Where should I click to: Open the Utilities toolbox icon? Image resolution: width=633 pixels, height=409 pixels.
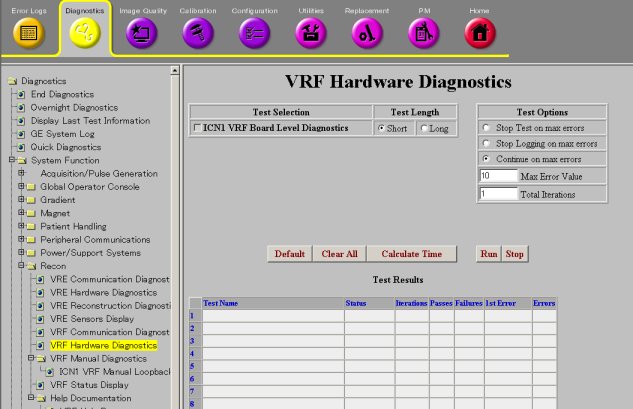click(x=311, y=32)
